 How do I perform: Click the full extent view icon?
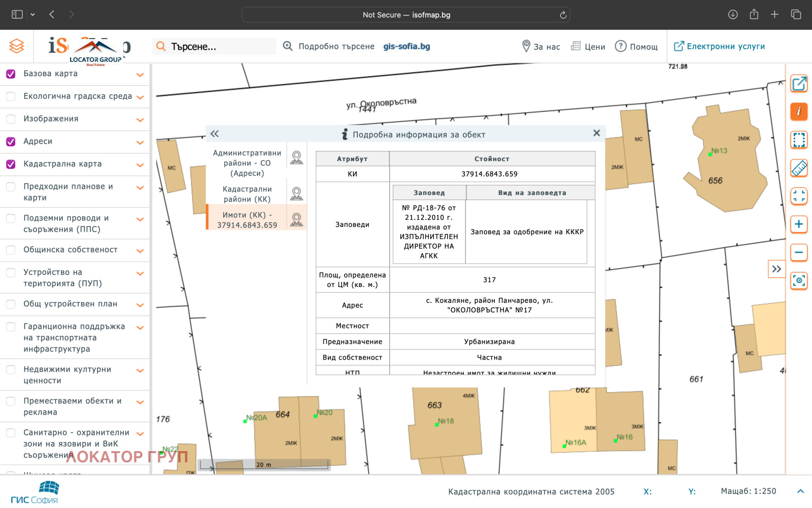click(799, 196)
